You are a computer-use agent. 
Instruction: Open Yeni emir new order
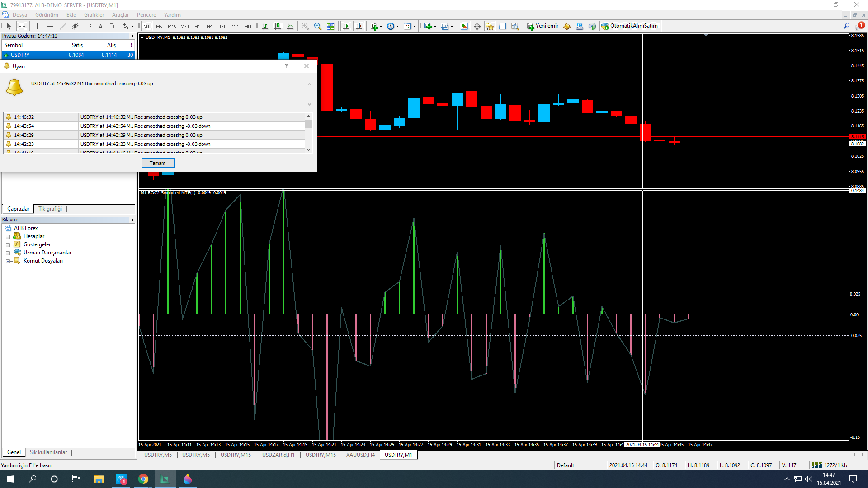[x=542, y=26]
